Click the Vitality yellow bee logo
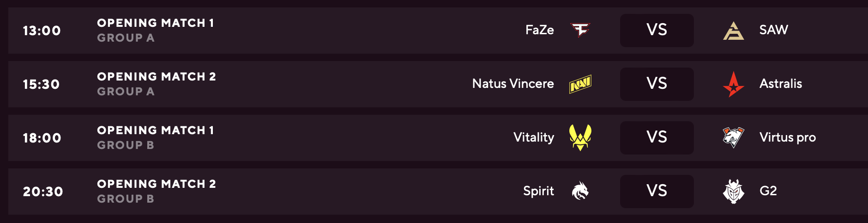868x223 pixels. pyautogui.click(x=580, y=137)
